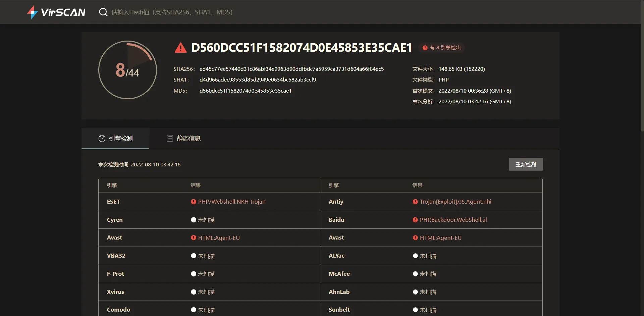644x316 pixels.
Task: Click the F-Prot engine name
Action: [x=115, y=274]
